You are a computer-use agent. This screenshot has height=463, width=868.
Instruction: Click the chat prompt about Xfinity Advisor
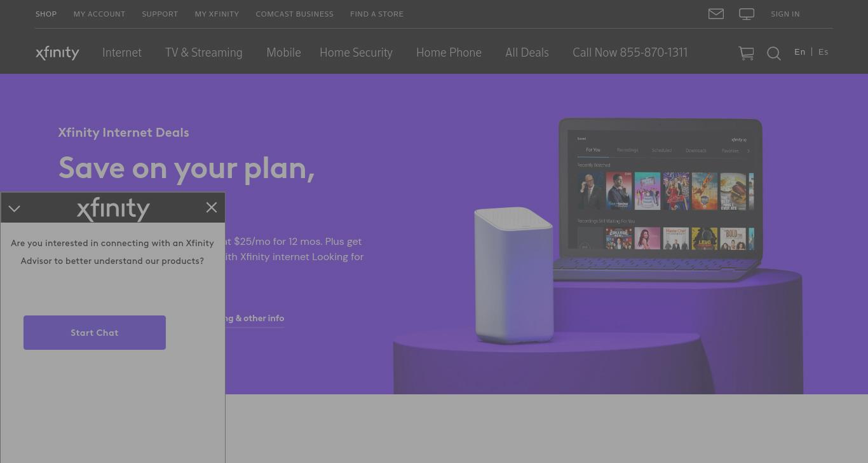click(x=112, y=252)
